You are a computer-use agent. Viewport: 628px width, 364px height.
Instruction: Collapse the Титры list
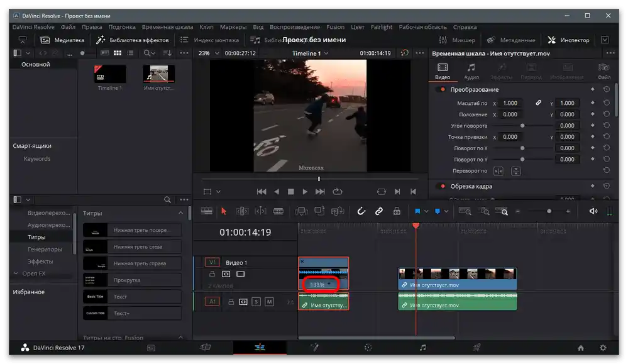click(x=180, y=213)
